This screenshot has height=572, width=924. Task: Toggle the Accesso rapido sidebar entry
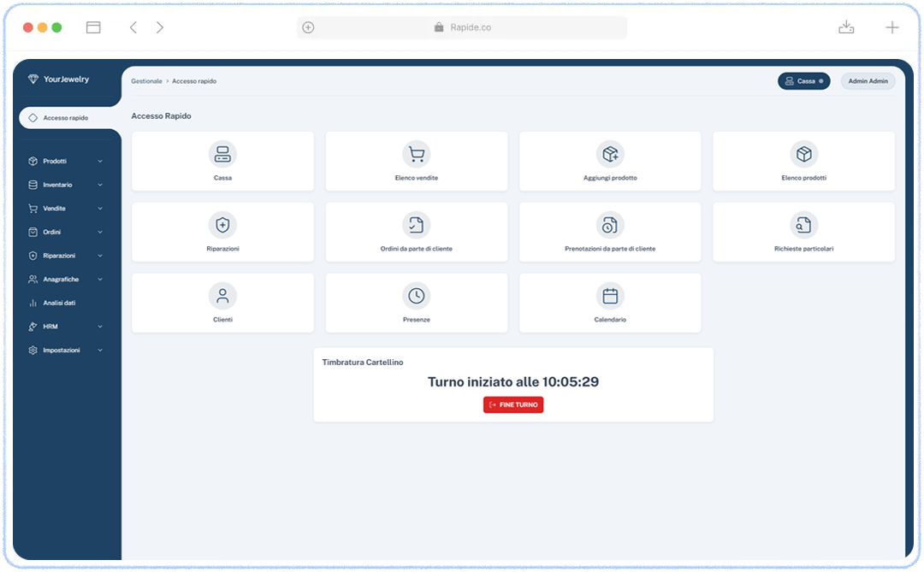tap(67, 119)
